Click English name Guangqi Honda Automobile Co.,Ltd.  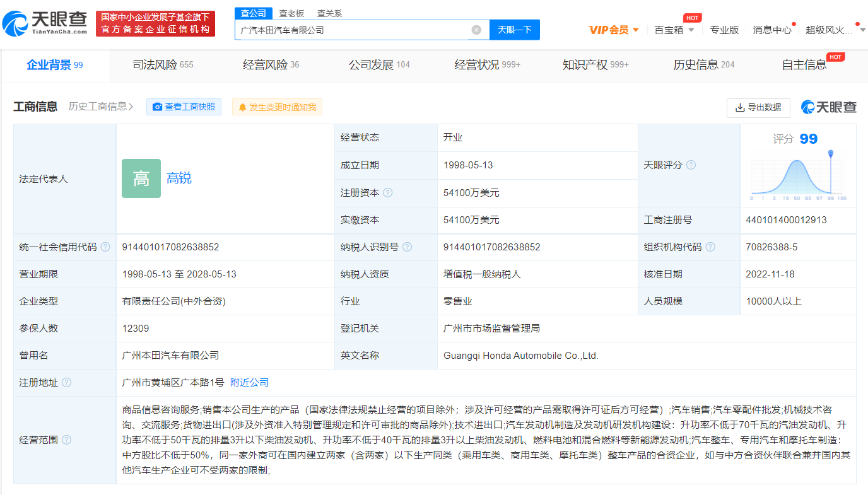[x=520, y=356]
